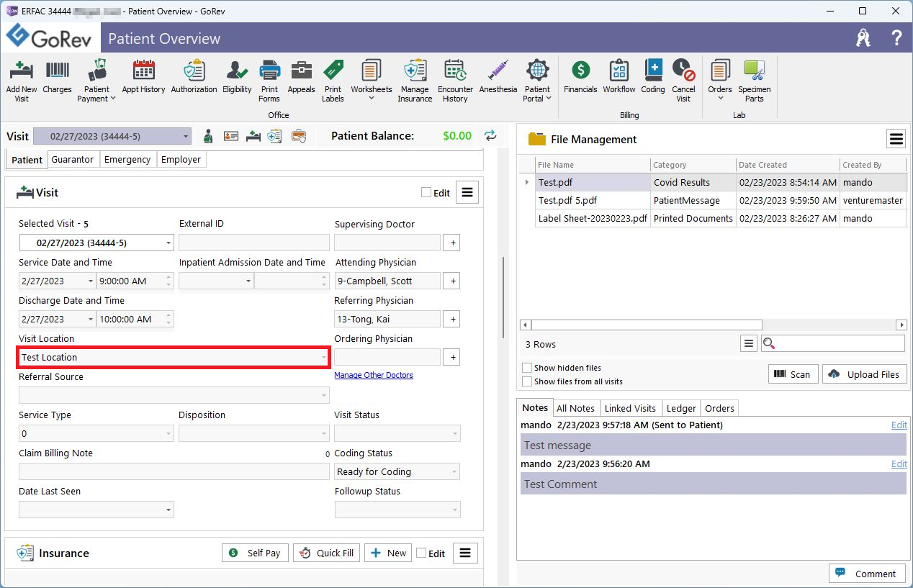
Task: Switch to the Orders notes tab
Action: pyautogui.click(x=719, y=408)
